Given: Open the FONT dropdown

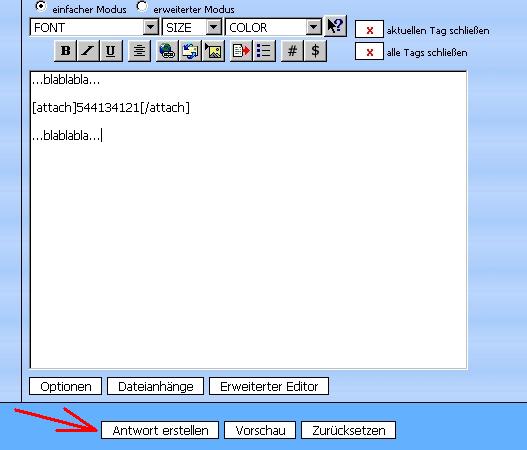Looking at the screenshot, I should point(94,27).
